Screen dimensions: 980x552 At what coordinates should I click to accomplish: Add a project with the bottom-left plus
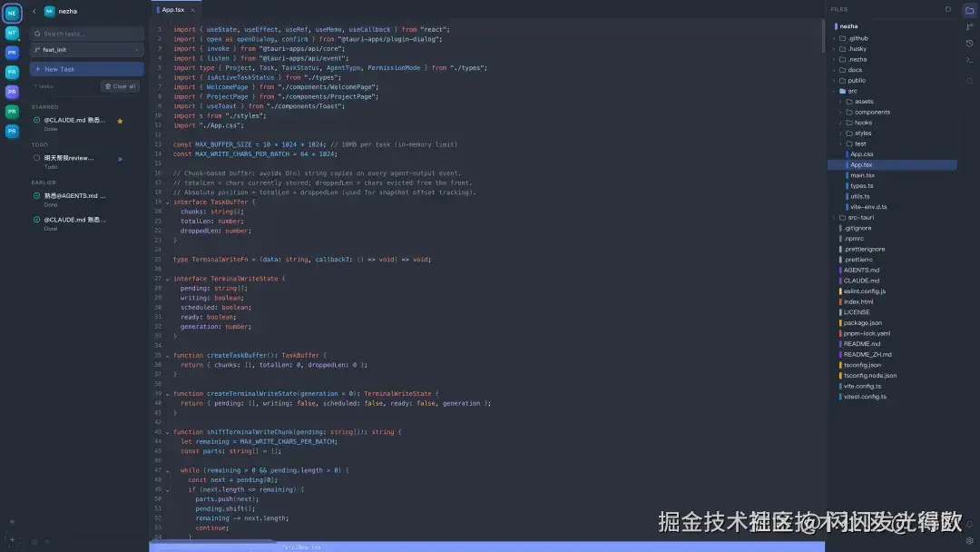click(12, 539)
